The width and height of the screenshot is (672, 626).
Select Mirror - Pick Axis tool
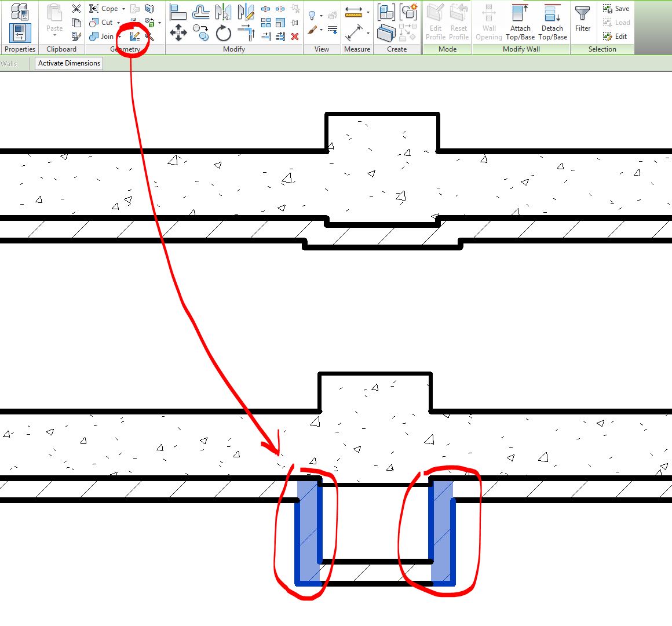[x=223, y=12]
